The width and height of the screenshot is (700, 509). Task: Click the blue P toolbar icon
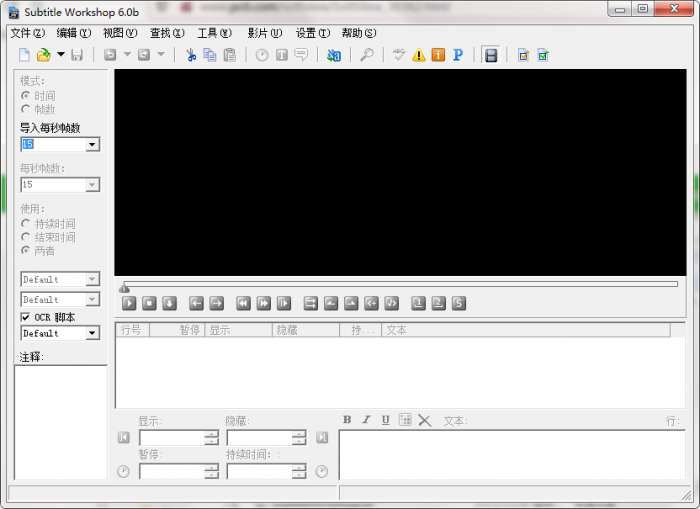click(458, 55)
